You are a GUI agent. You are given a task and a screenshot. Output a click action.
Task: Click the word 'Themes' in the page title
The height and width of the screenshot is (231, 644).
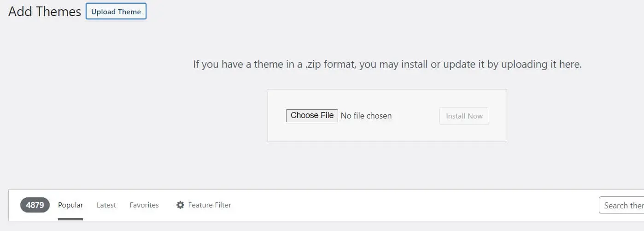click(58, 12)
